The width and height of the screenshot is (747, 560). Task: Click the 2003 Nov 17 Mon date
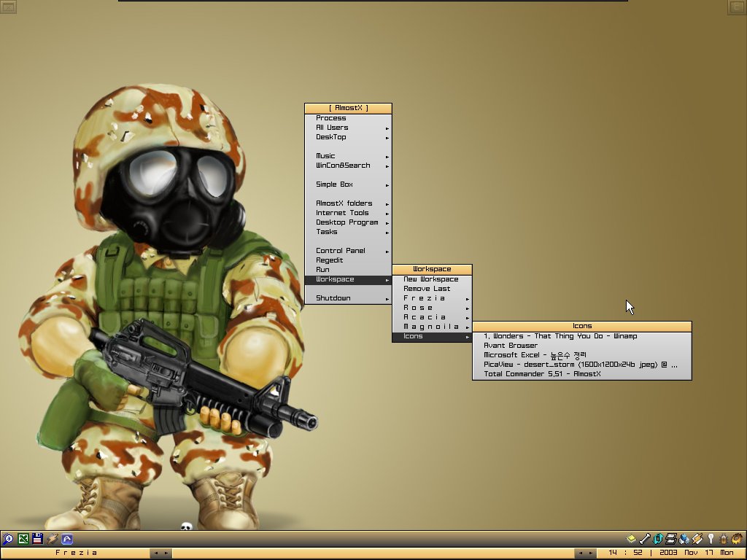coord(697,553)
